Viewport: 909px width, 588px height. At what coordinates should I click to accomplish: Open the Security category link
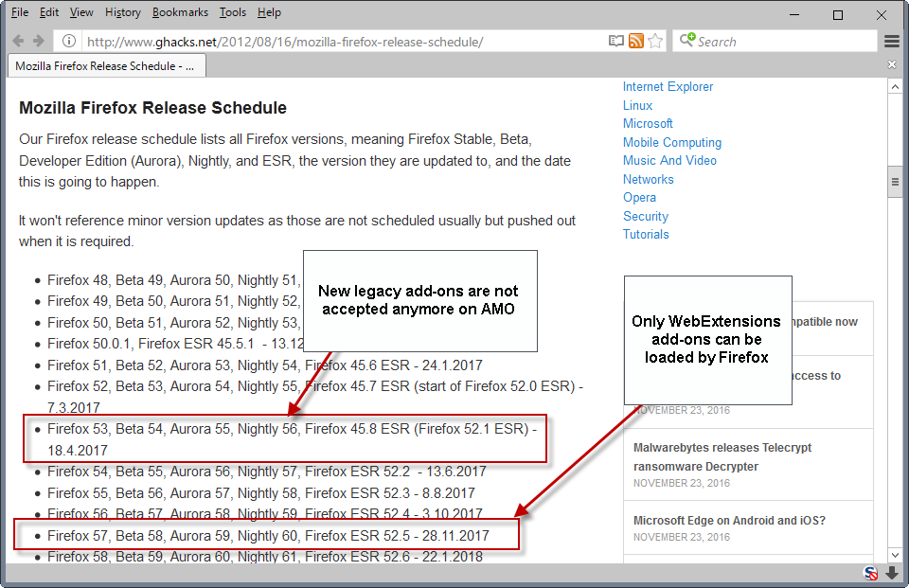[645, 216]
